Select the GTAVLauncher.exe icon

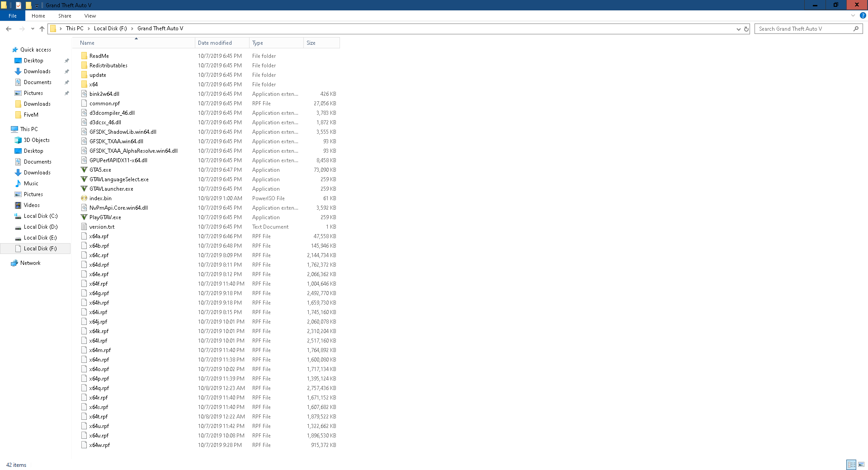point(84,189)
